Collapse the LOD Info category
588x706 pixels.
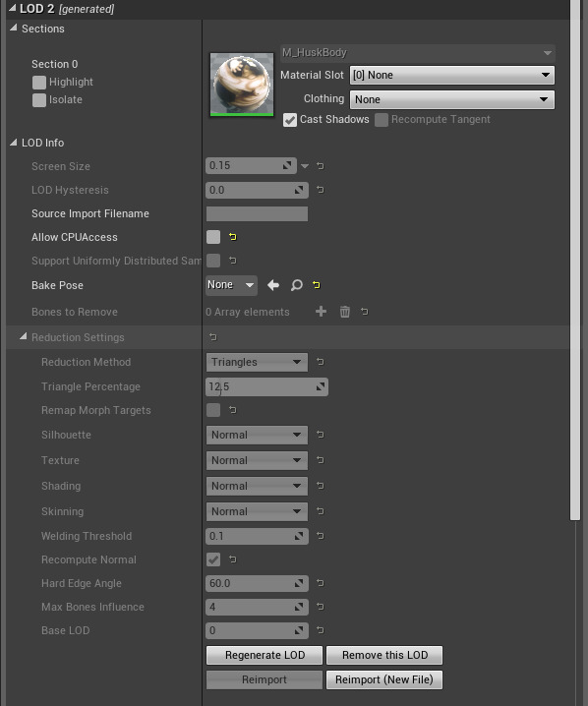(x=14, y=143)
